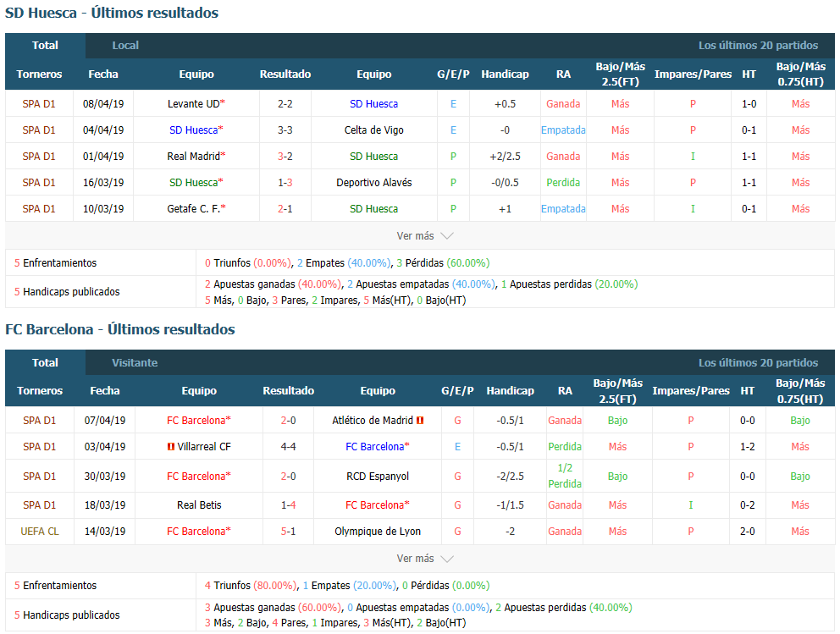This screenshot has width=840, height=634.
Task: Open SD Huesca link in Real Madrid row
Action: (374, 157)
